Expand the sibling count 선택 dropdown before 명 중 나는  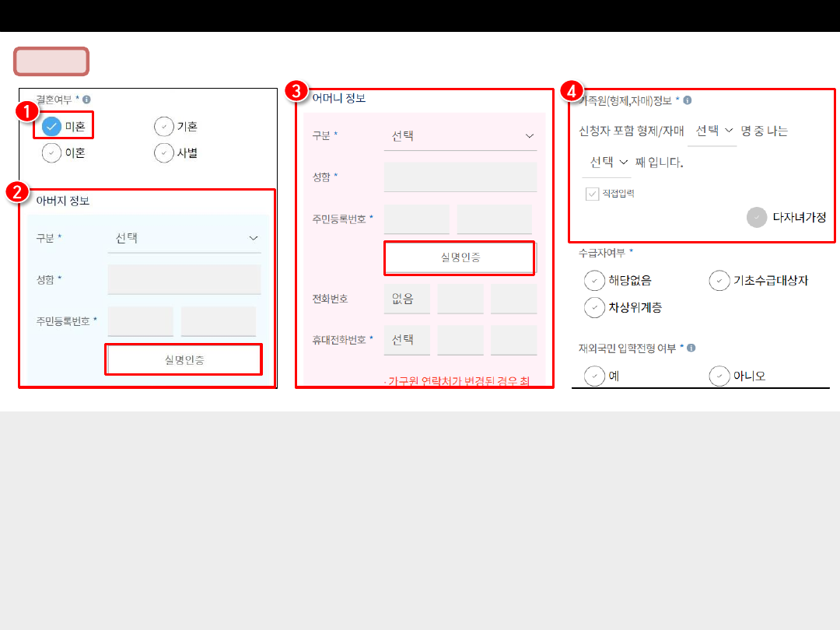712,131
